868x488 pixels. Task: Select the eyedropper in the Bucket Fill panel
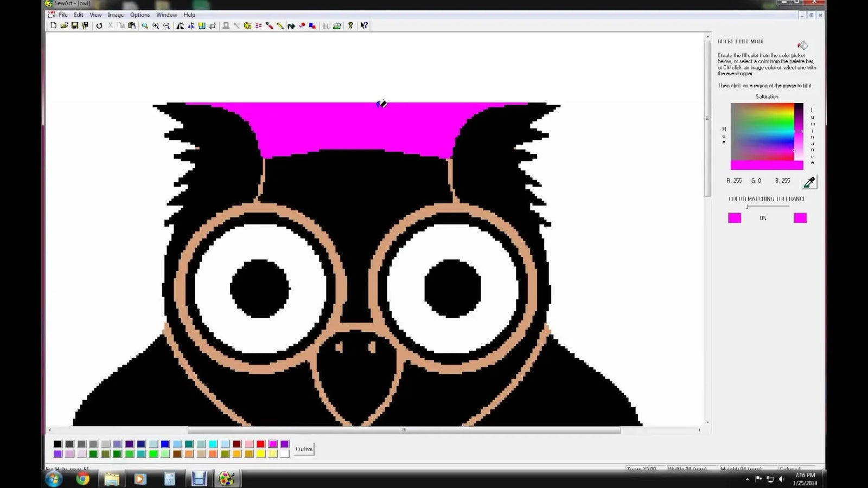pyautogui.click(x=808, y=183)
